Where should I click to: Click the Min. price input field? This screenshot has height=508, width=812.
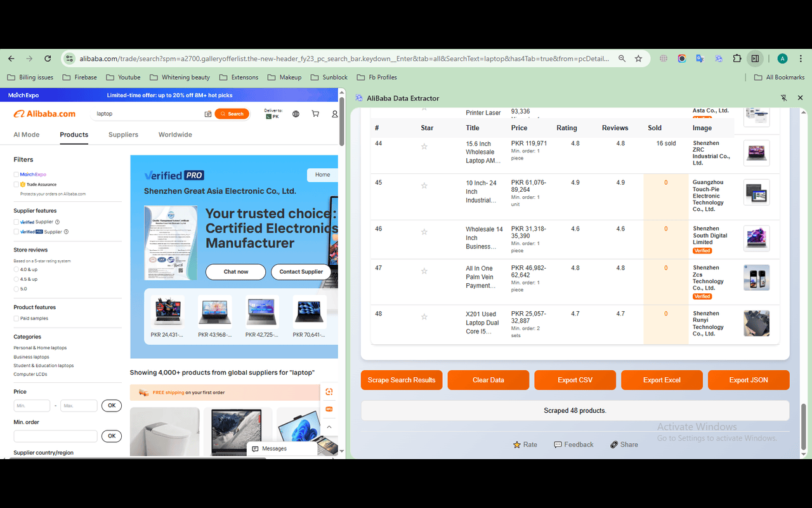pyautogui.click(x=32, y=405)
